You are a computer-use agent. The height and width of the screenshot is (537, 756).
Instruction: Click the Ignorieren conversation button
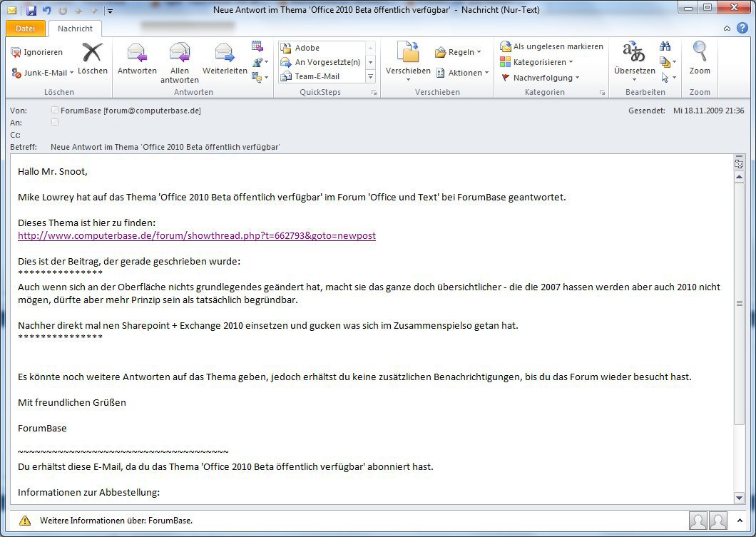coord(37,52)
